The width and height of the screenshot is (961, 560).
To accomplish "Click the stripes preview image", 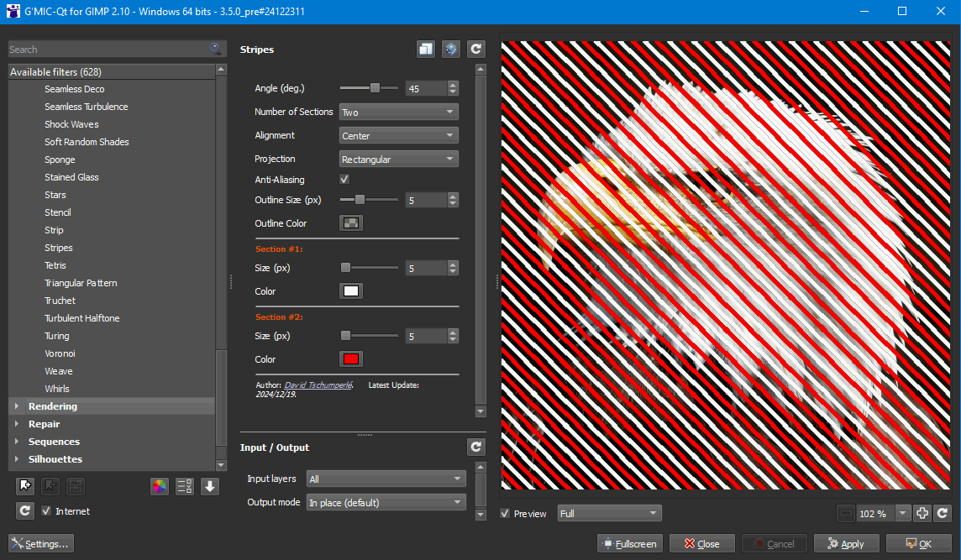I will click(726, 265).
